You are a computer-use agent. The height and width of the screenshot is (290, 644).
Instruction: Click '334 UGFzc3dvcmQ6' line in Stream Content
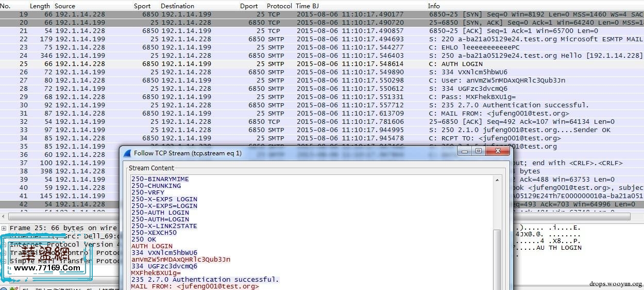[164, 266]
